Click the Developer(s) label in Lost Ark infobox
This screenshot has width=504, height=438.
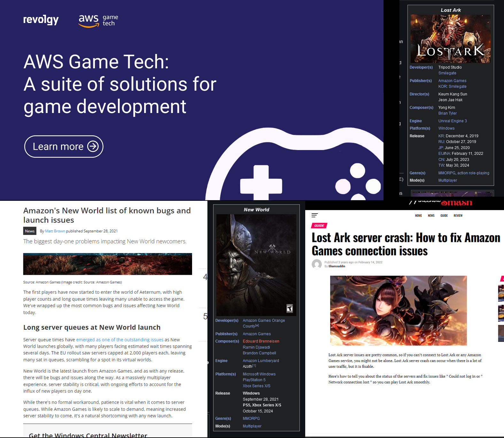(421, 67)
